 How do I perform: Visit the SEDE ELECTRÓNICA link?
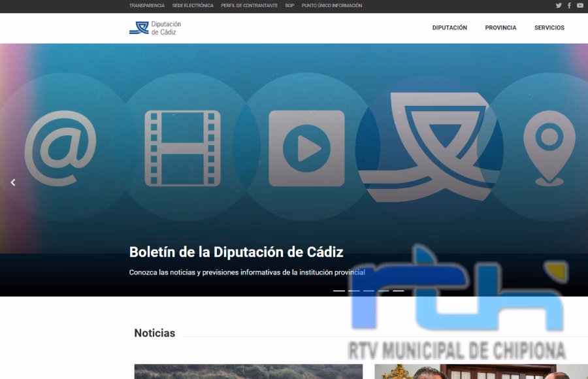191,5
